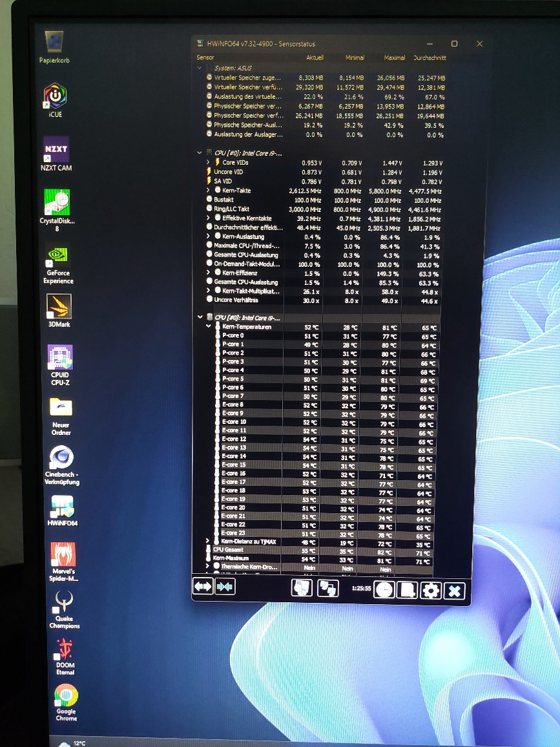
Task: Expand the Kern-Auslastung row
Action: pos(208,236)
